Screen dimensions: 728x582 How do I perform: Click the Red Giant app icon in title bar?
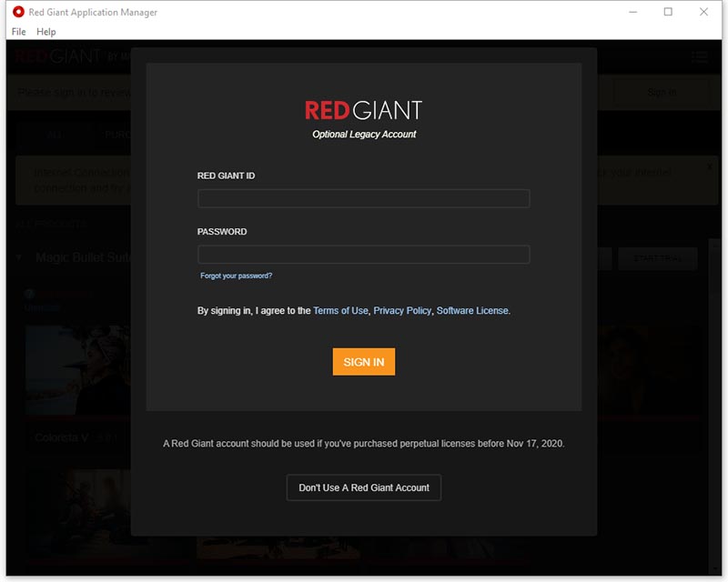18,12
